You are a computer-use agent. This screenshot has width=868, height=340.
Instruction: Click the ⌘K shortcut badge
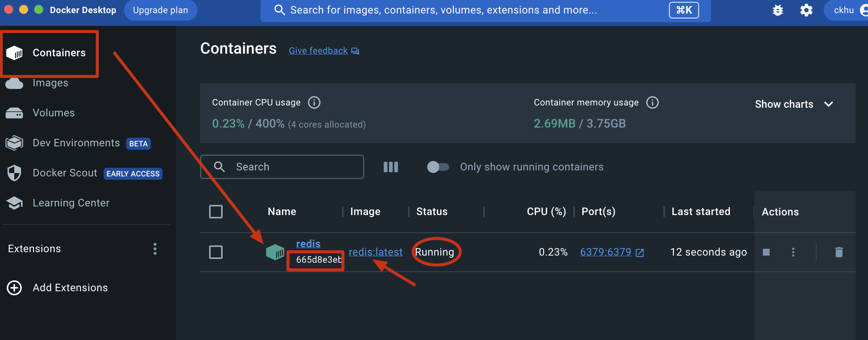(684, 10)
